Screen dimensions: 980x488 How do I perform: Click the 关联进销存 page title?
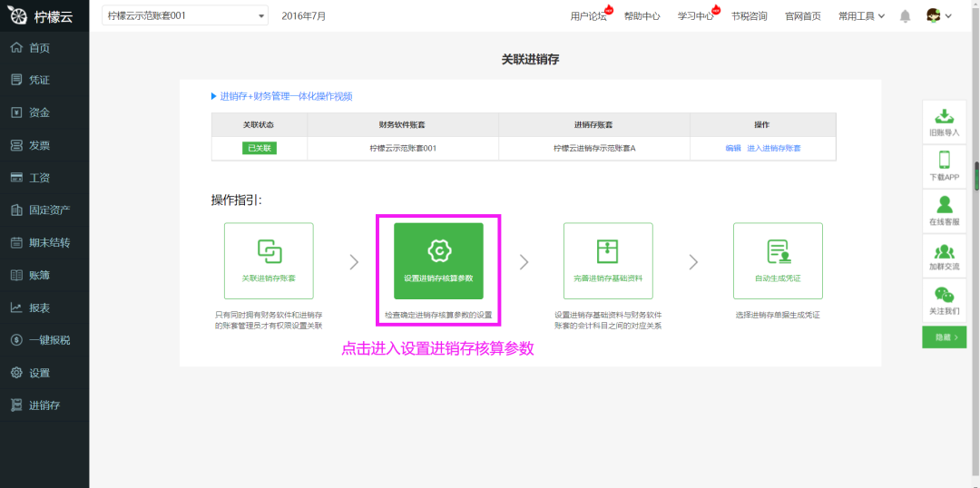530,59
